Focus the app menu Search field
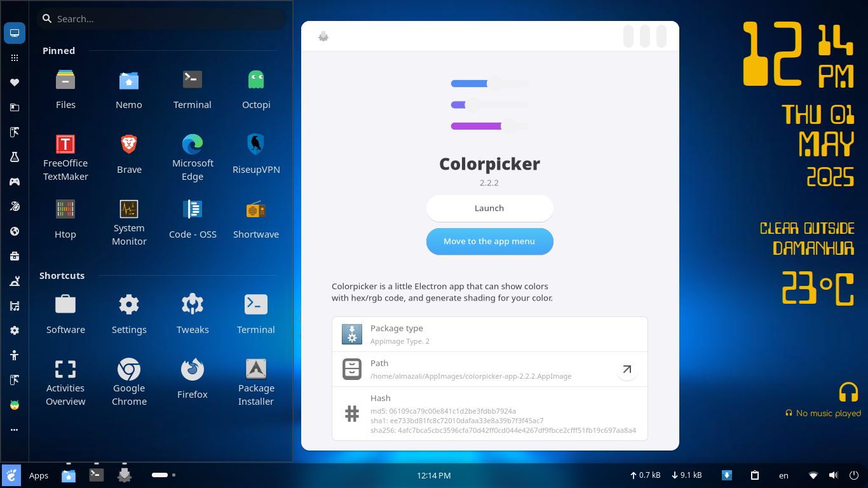The image size is (868, 488). coord(161,19)
